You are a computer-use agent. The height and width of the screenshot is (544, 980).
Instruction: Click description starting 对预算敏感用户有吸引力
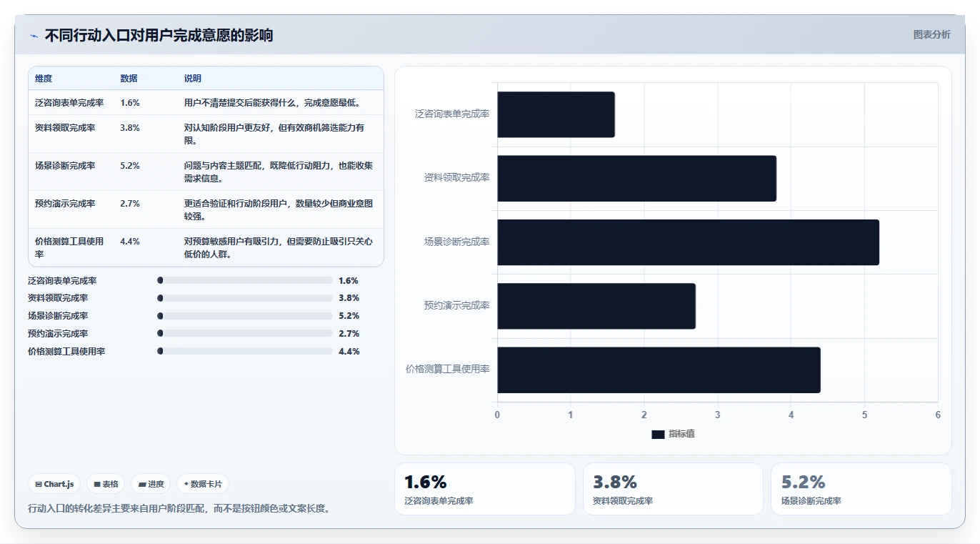click(279, 247)
